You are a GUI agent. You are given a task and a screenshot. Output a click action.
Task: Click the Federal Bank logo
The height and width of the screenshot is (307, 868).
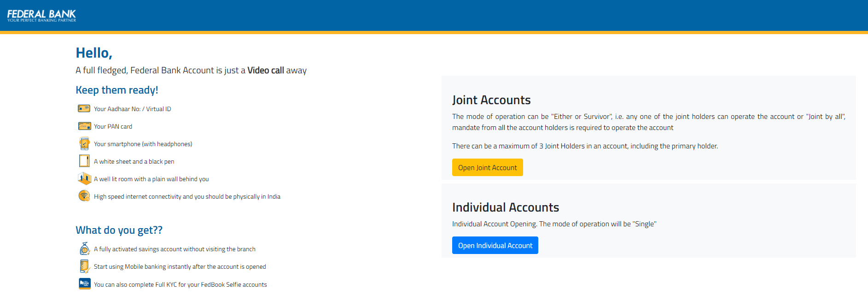coord(41,16)
